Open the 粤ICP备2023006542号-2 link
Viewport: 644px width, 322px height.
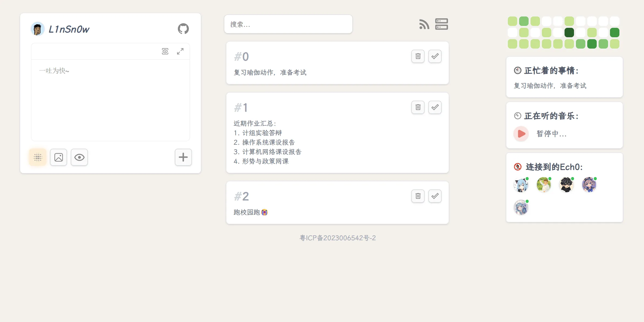click(x=338, y=238)
